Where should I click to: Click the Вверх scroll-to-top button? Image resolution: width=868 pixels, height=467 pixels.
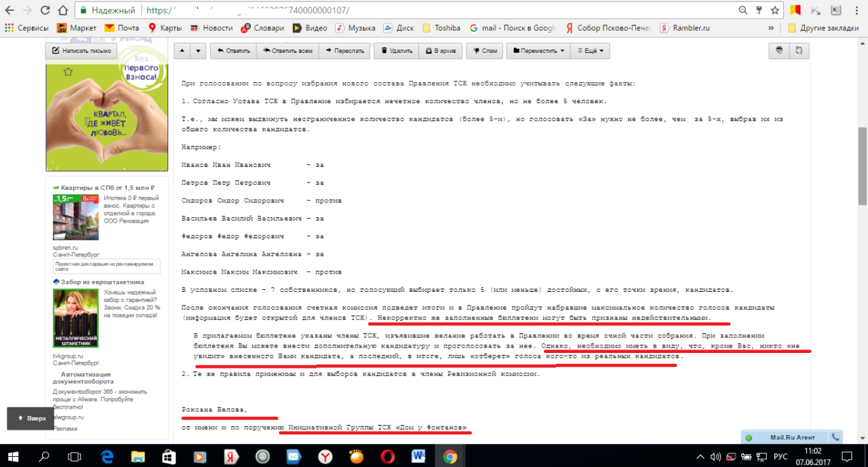pyautogui.click(x=31, y=418)
